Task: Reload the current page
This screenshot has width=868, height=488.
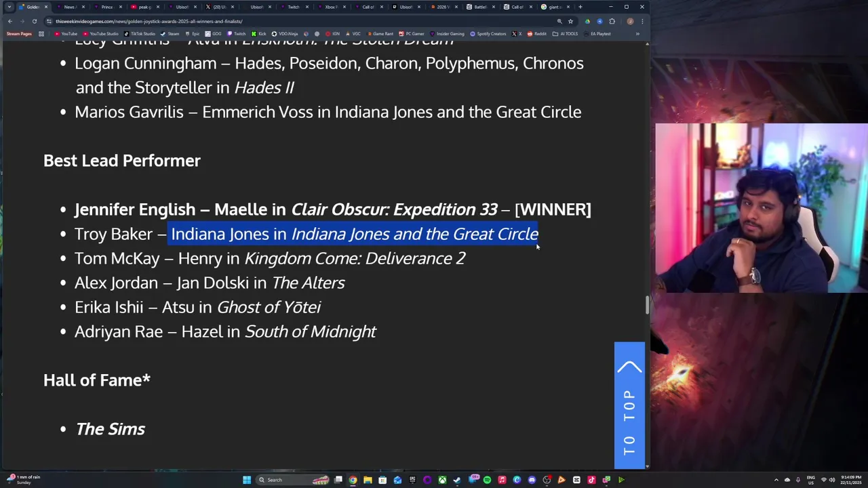Action: [x=35, y=21]
